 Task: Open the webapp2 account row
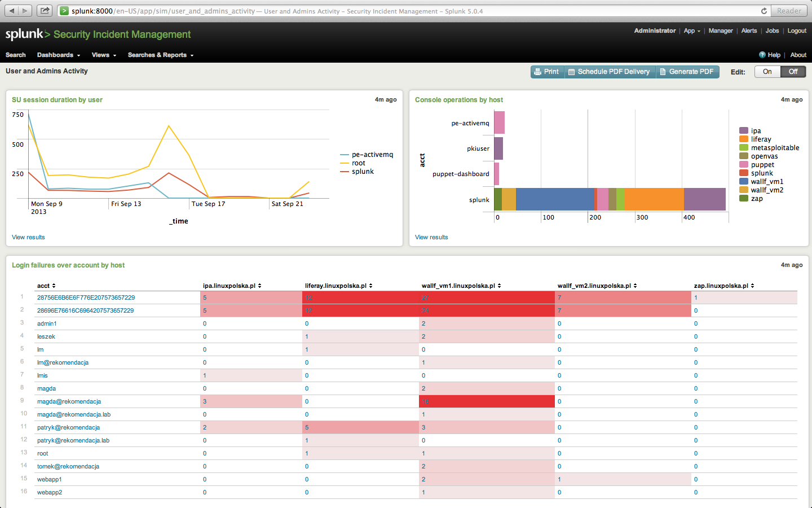tap(50, 492)
